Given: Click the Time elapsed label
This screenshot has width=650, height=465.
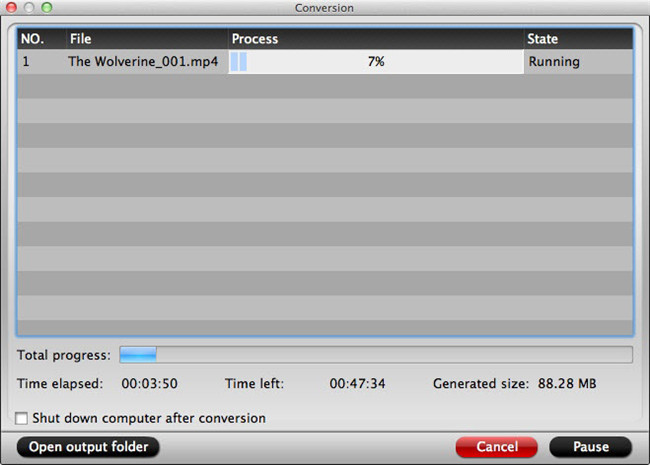Looking at the screenshot, I should 60,383.
